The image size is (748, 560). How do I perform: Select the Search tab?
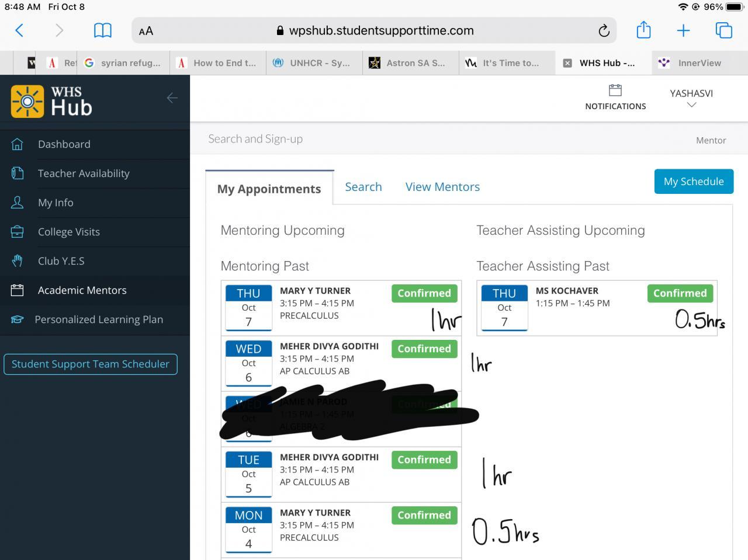(x=363, y=187)
